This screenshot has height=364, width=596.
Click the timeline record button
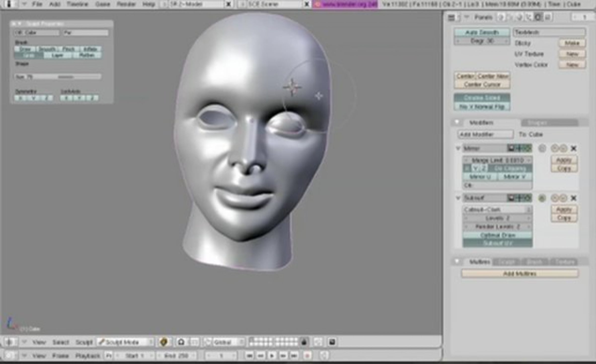[307, 356]
